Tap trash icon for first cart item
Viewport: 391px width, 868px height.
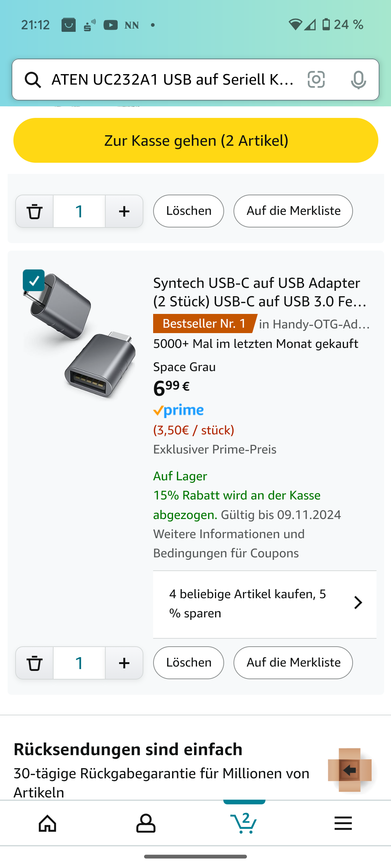34,211
